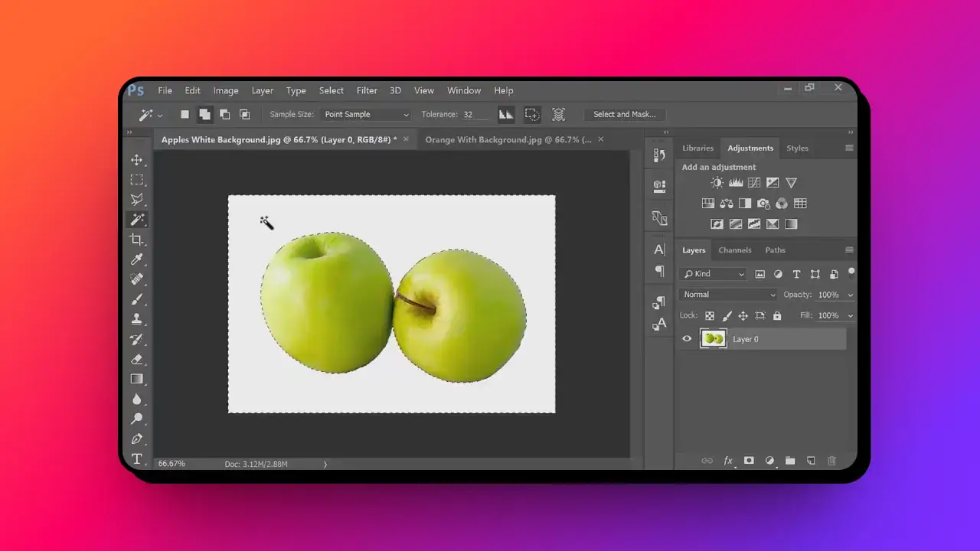Activate the Zoom tool

(x=138, y=419)
